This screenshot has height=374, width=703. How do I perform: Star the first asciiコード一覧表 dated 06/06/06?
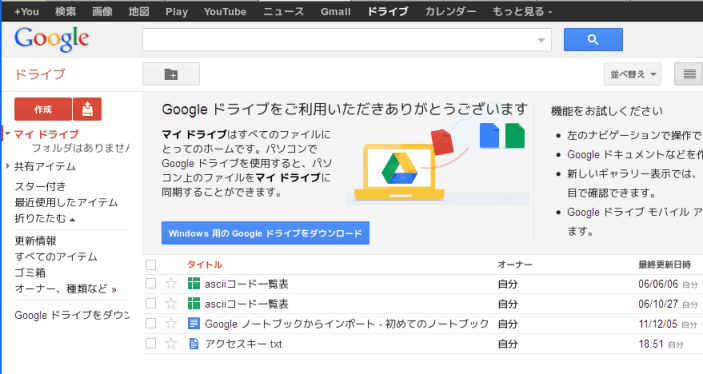point(171,283)
